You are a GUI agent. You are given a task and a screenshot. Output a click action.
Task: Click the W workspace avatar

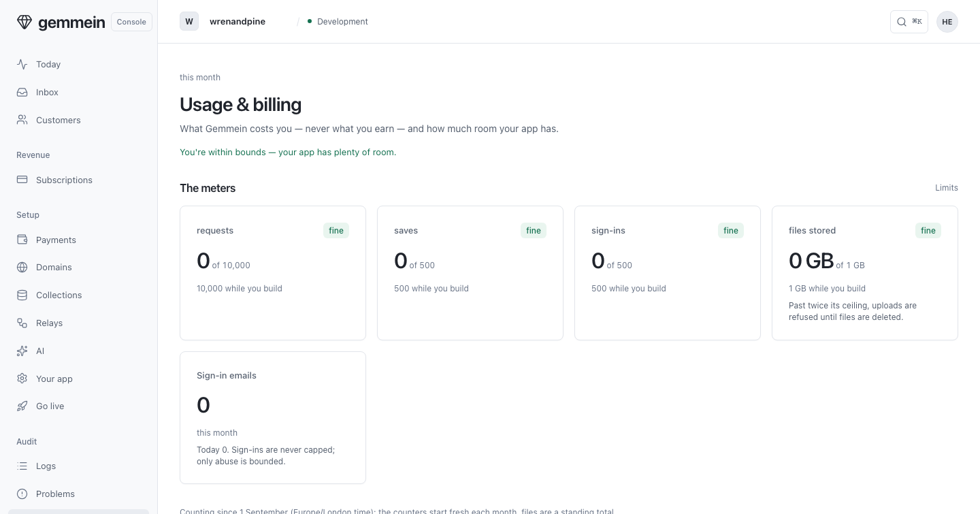point(189,21)
